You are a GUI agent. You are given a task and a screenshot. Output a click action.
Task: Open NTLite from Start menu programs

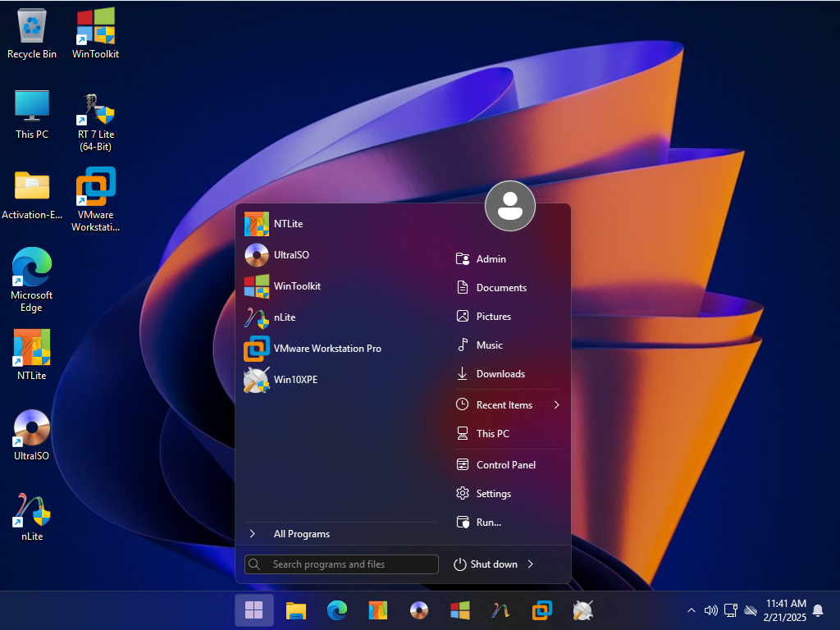(x=340, y=224)
